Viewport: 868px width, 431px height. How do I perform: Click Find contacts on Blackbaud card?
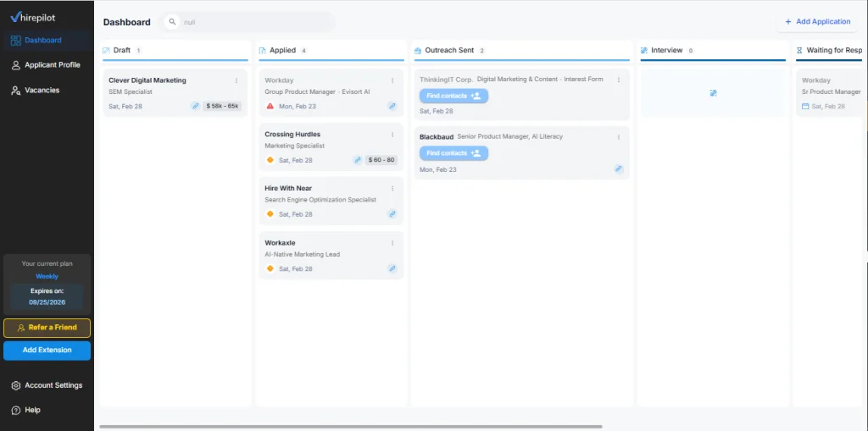(453, 153)
